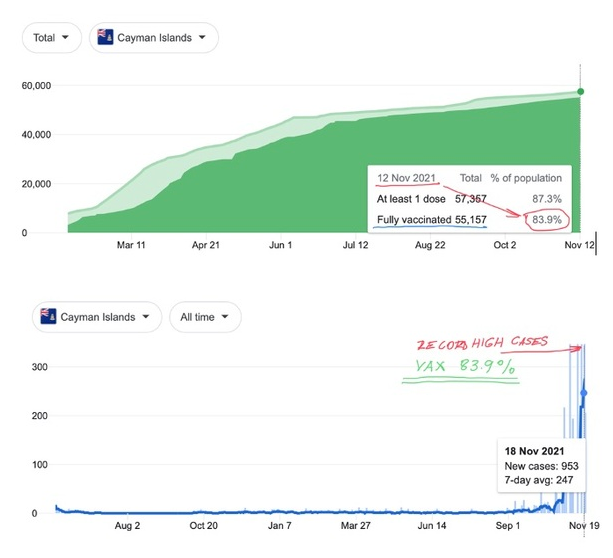Select blue data point on cases chart
This screenshot has height=558, width=613.
pos(584,393)
